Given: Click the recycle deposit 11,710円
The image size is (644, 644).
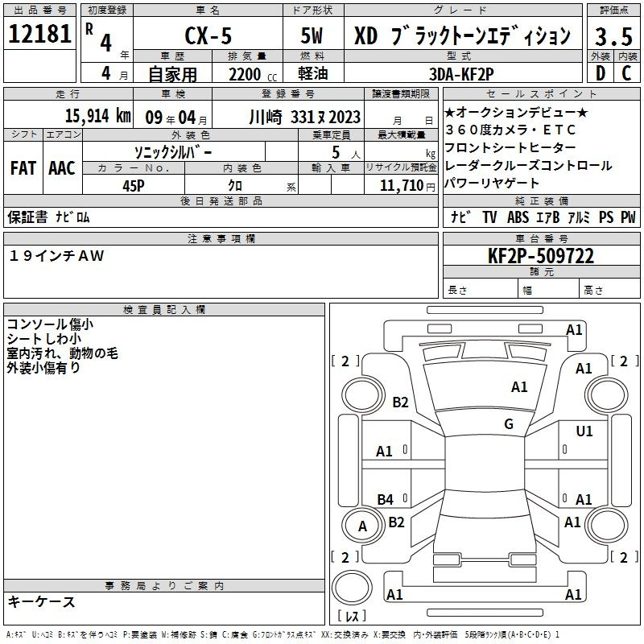Looking at the screenshot, I should coord(407,186).
